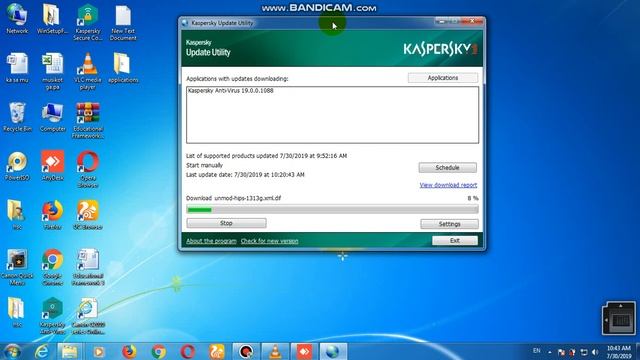640x360 pixels.
Task: Open the Network desktop icon
Action: [x=17, y=19]
